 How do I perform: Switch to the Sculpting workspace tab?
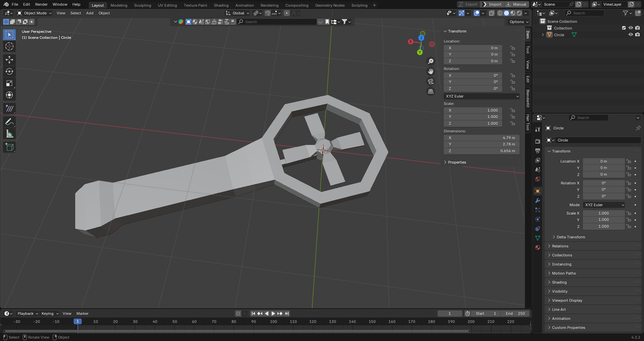pyautogui.click(x=143, y=5)
